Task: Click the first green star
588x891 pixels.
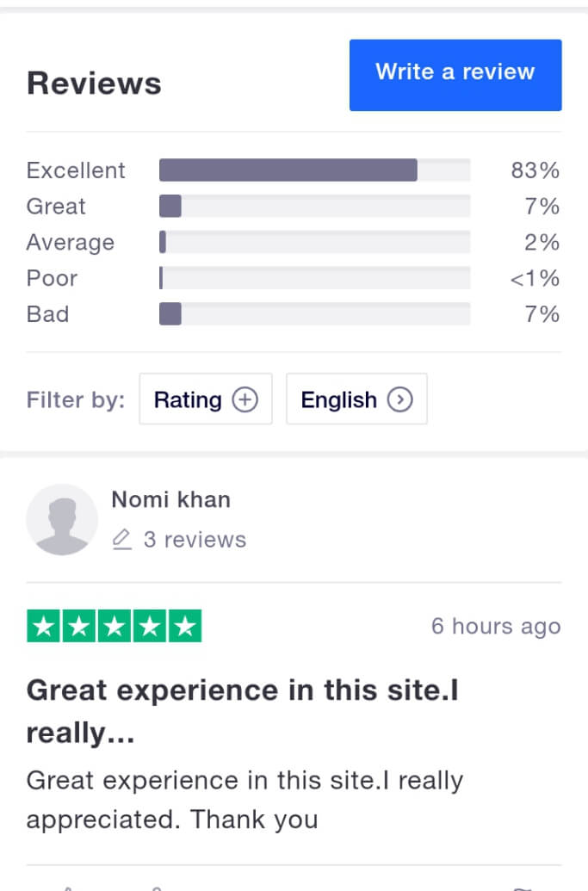Action: click(x=43, y=626)
